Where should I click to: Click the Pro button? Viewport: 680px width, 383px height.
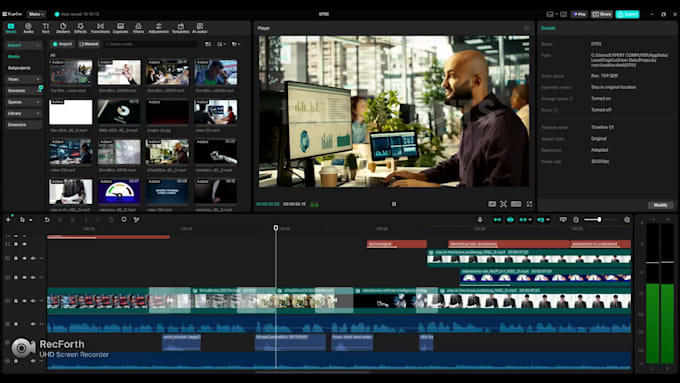click(579, 14)
